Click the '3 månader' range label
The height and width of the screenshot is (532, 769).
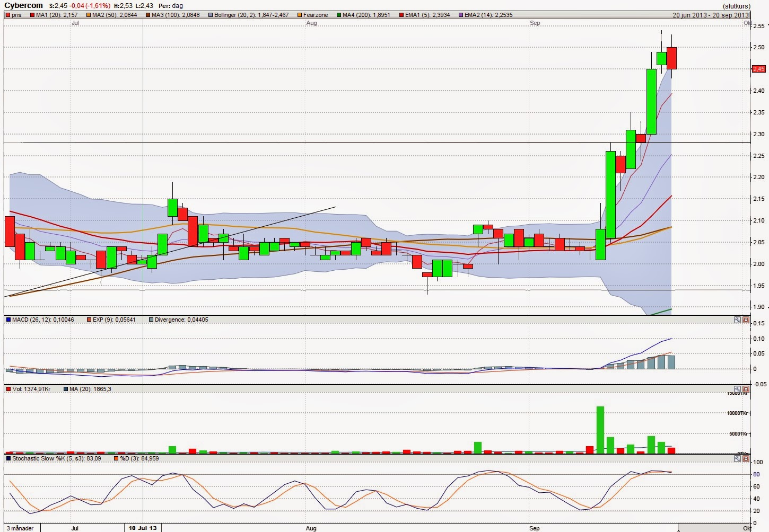(20, 528)
